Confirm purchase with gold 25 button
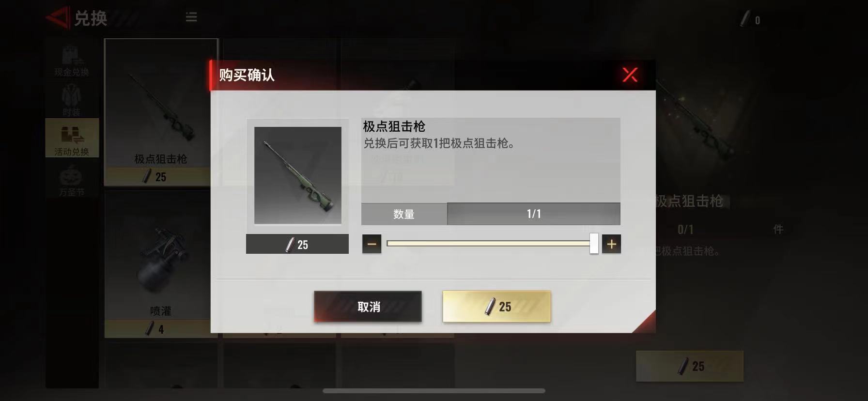 [496, 307]
